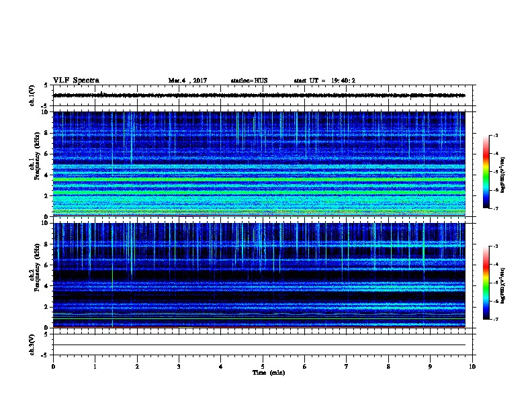Click the time axis tick label 10
The image size is (532, 411).
(472, 367)
